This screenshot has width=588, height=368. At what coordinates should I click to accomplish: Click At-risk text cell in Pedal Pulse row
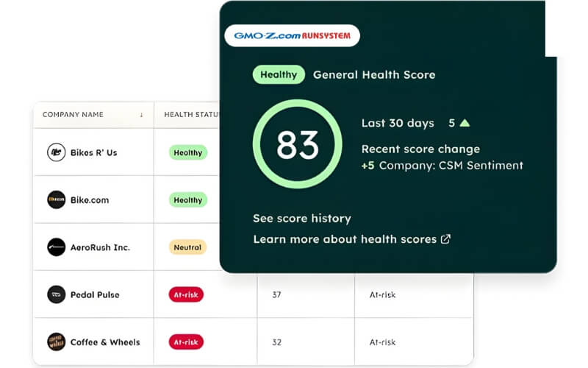(x=382, y=295)
